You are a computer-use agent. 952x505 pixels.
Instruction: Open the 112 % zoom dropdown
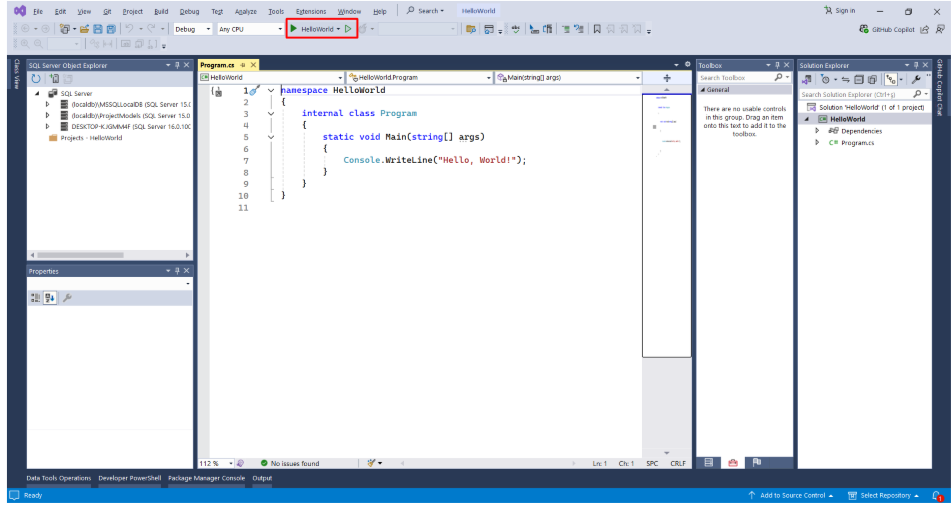[x=216, y=463]
